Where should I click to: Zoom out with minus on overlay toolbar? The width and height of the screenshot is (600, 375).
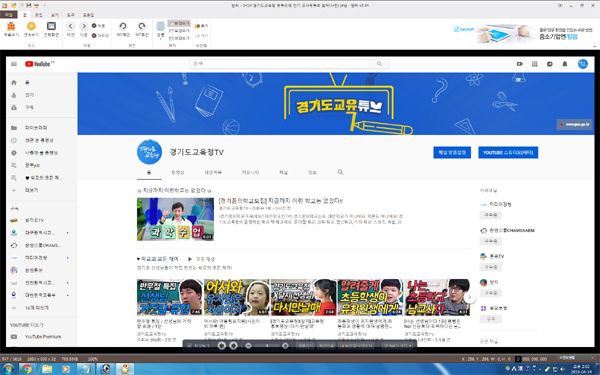click(x=248, y=346)
